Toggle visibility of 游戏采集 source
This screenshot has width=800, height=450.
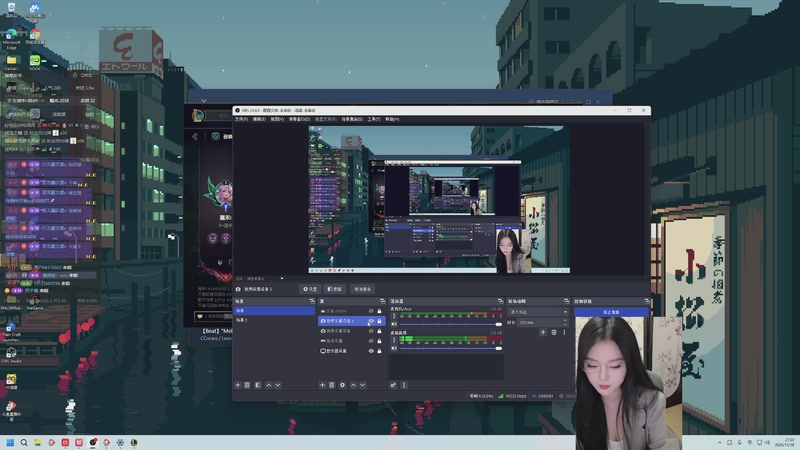(x=371, y=341)
